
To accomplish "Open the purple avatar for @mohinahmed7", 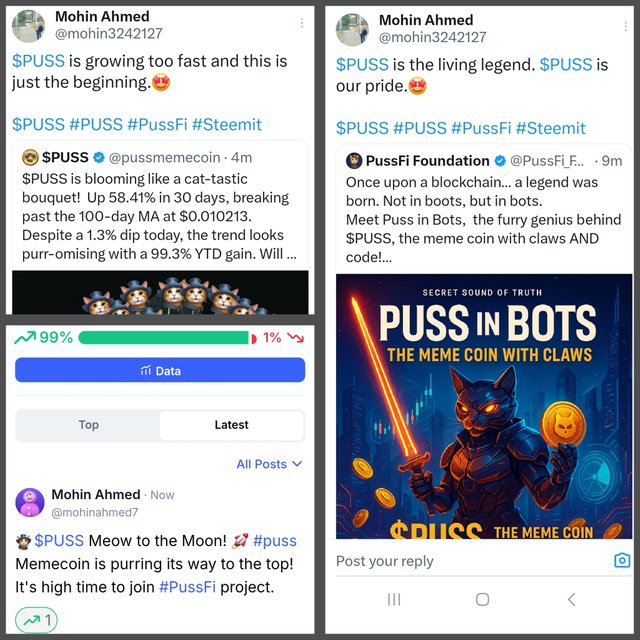I will (x=30, y=502).
